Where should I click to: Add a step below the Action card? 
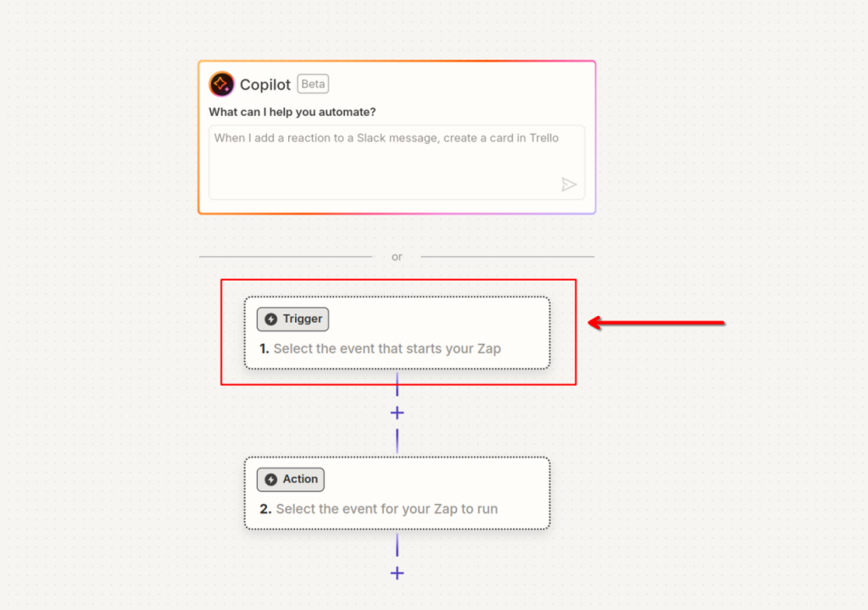397,574
